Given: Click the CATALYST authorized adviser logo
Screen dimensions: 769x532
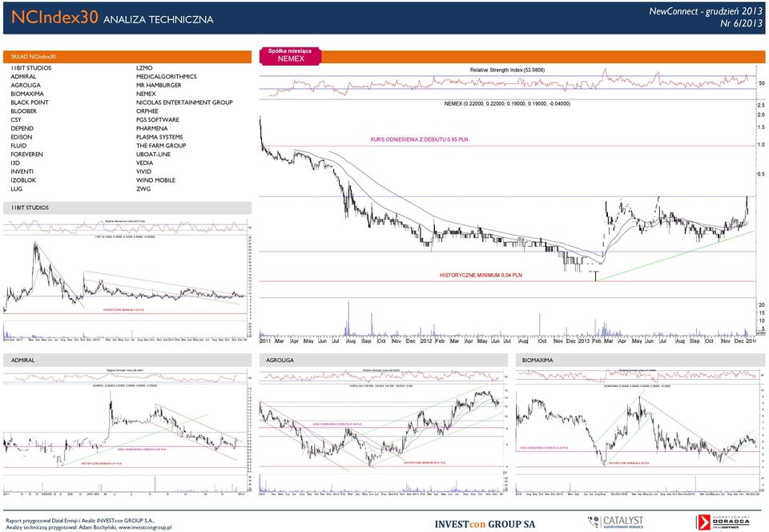Looking at the screenshot, I should point(615,522).
